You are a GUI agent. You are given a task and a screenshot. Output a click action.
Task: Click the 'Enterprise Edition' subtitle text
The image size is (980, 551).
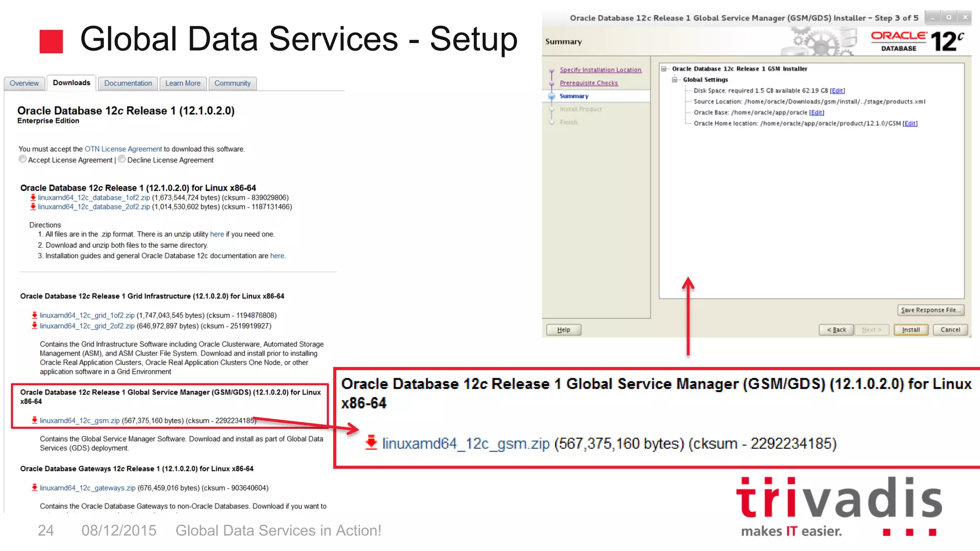click(x=48, y=121)
